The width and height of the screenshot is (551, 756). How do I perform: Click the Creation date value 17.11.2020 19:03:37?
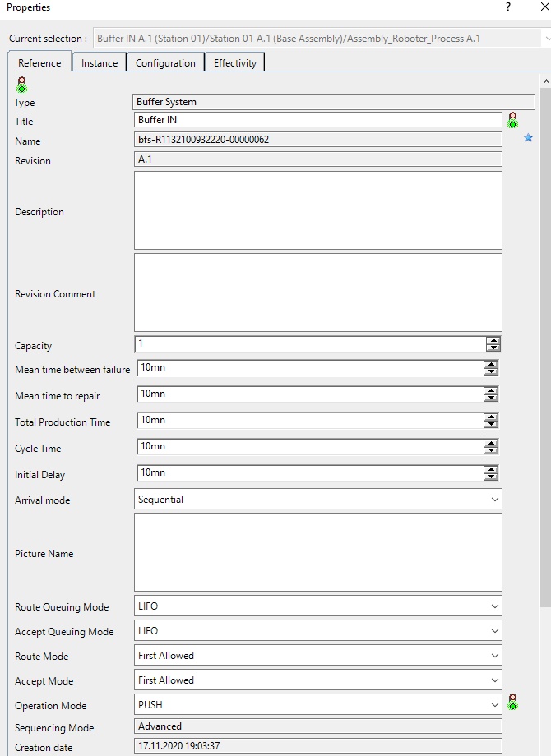pos(318,746)
